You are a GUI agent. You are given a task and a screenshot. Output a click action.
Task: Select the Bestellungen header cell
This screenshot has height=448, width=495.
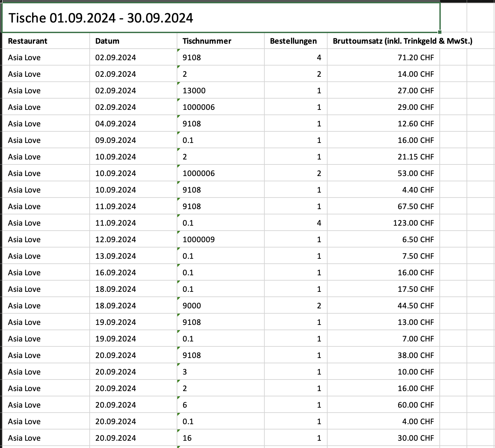click(296, 41)
